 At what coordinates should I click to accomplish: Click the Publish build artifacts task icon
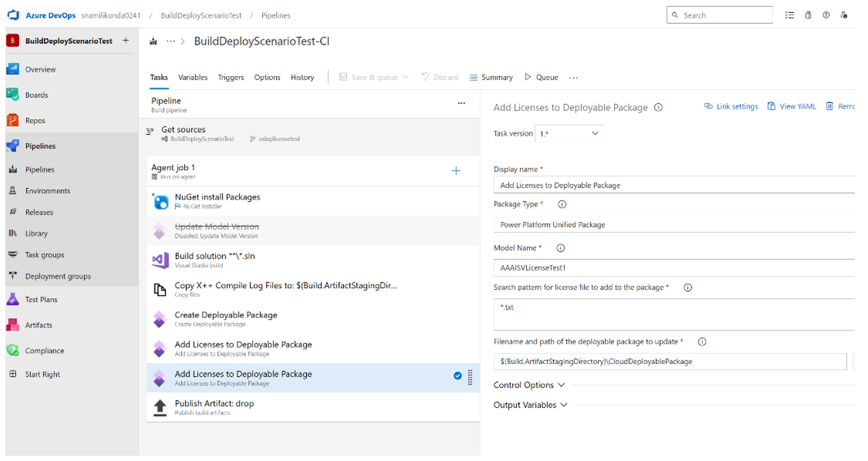coord(159,406)
